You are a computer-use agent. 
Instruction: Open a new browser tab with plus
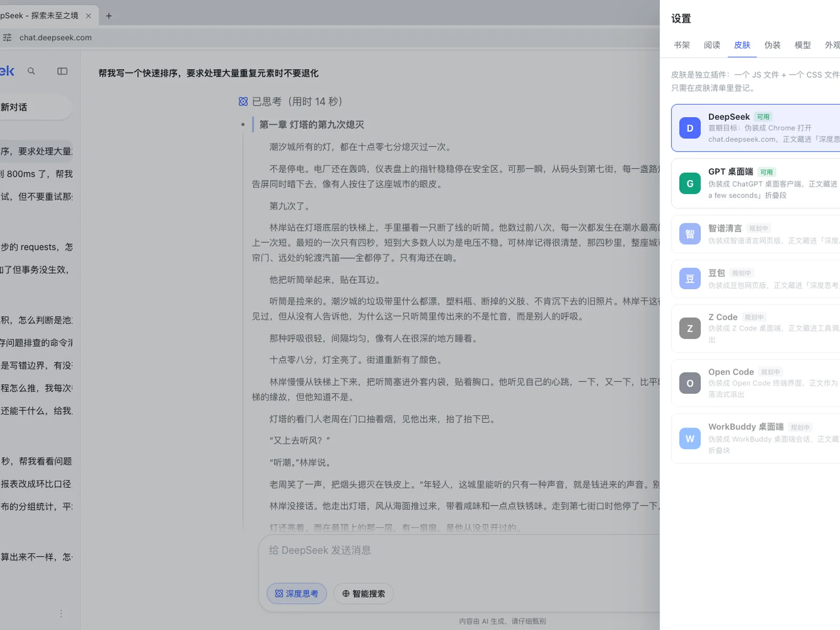[x=109, y=16]
